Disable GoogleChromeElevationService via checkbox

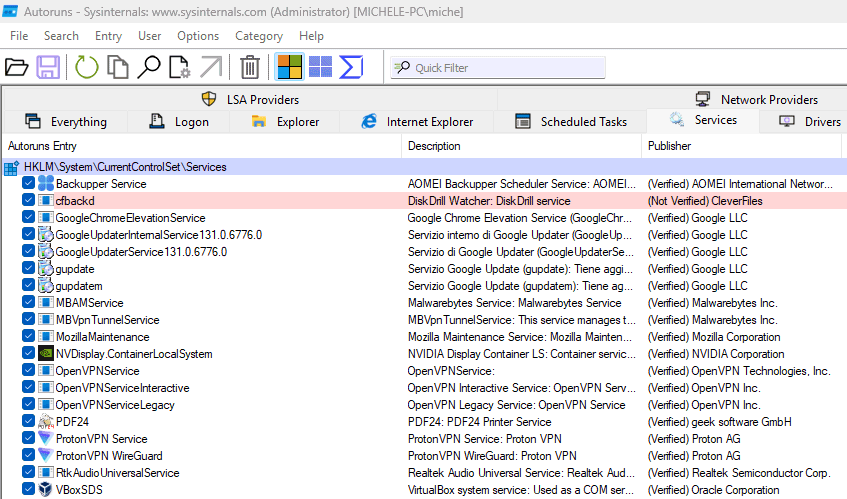tap(29, 218)
